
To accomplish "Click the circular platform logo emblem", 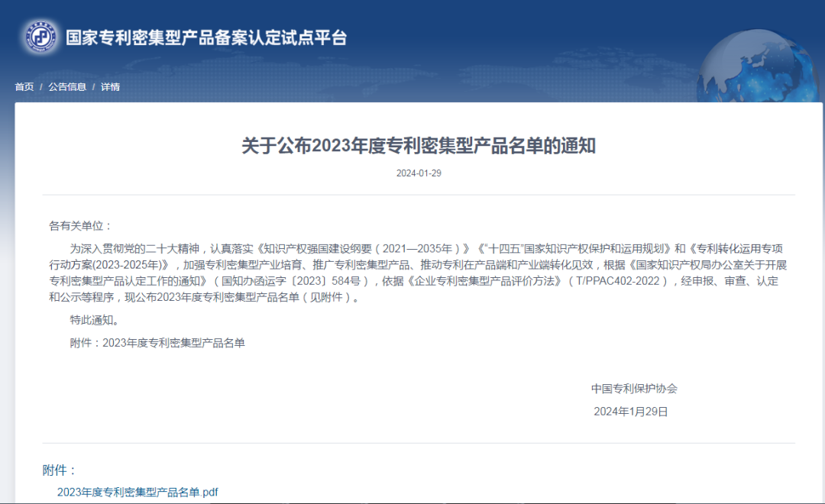I will point(39,37).
